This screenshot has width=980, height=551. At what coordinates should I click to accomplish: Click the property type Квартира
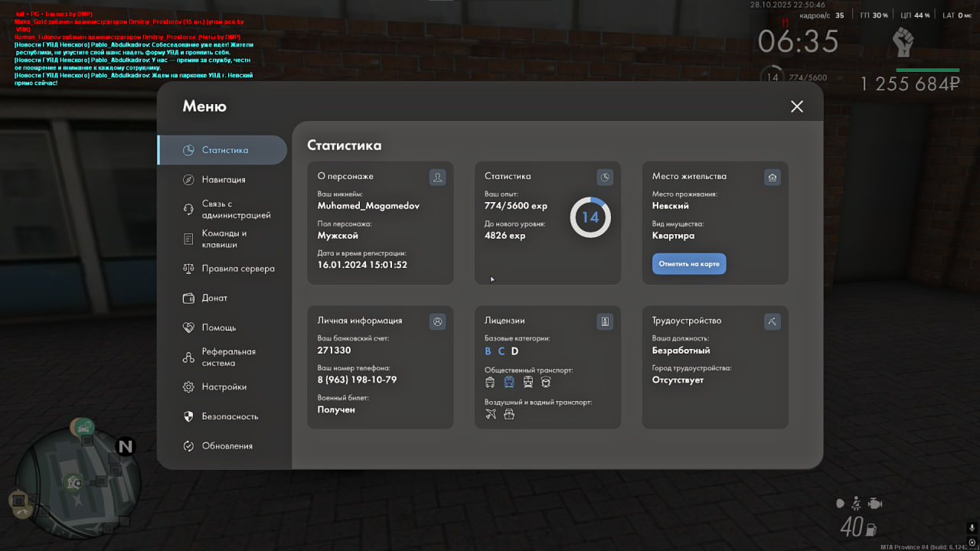coord(674,236)
